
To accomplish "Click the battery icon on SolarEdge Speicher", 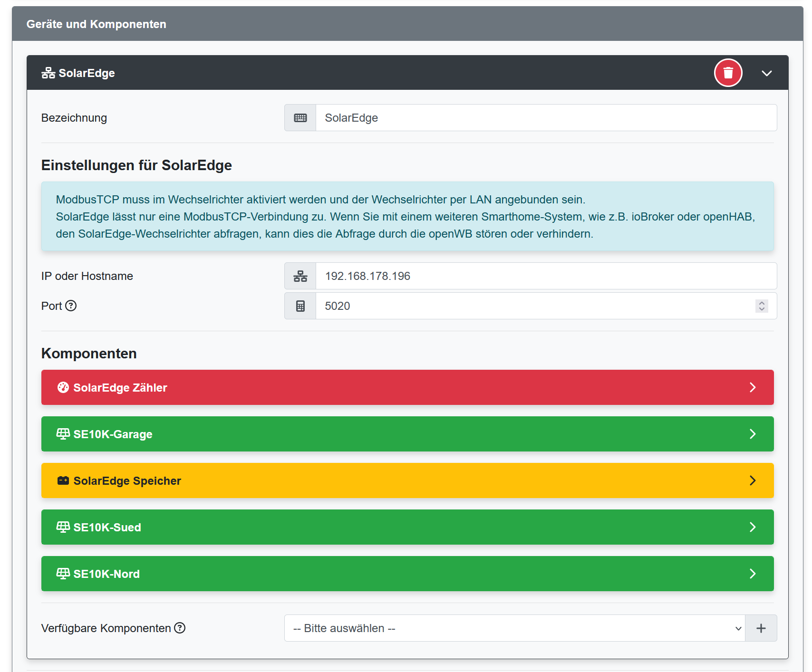I will tap(63, 480).
